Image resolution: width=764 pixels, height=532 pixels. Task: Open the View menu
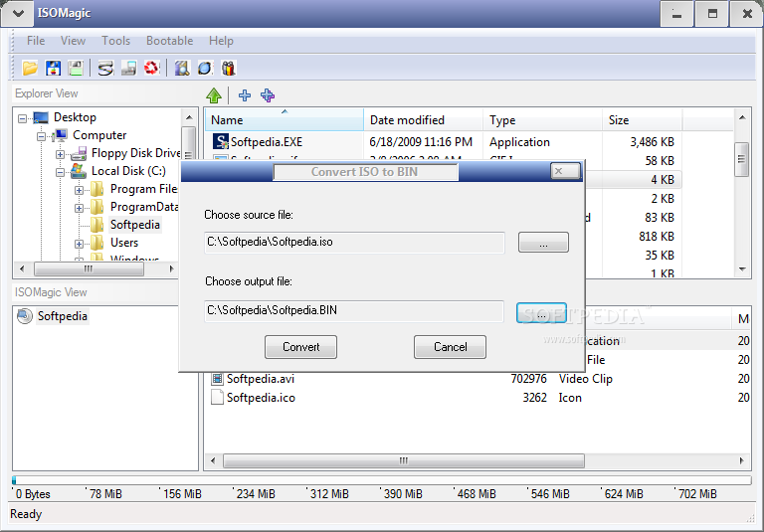pyautogui.click(x=73, y=41)
